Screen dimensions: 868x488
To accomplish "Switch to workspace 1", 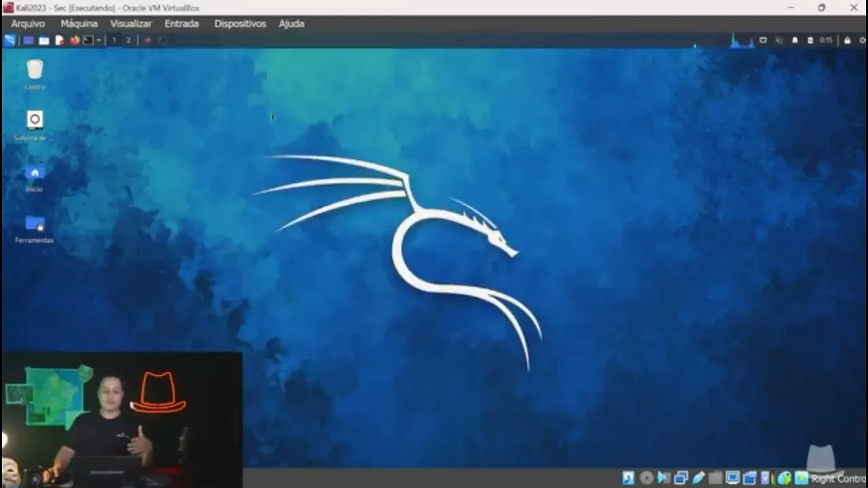I will pyautogui.click(x=114, y=40).
